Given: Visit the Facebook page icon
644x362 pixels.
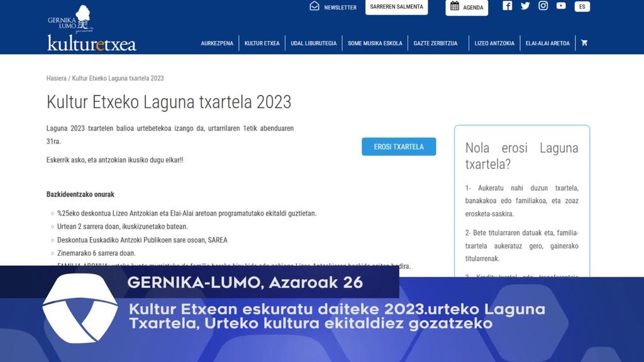Looking at the screenshot, I should point(508,5).
